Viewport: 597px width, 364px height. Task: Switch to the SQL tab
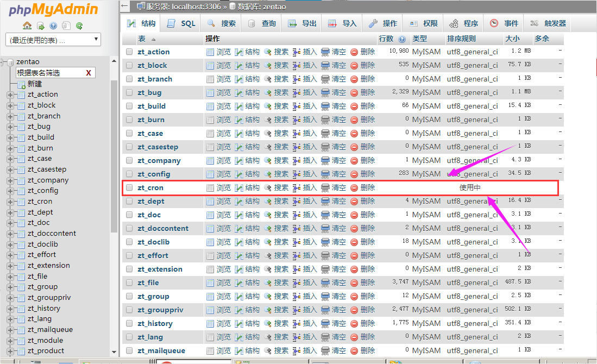point(181,23)
